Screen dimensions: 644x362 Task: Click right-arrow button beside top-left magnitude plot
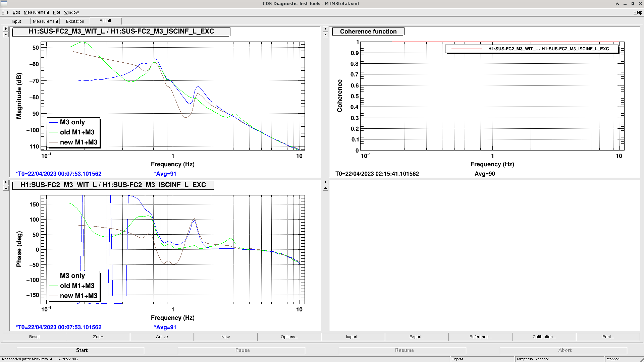[6, 29]
